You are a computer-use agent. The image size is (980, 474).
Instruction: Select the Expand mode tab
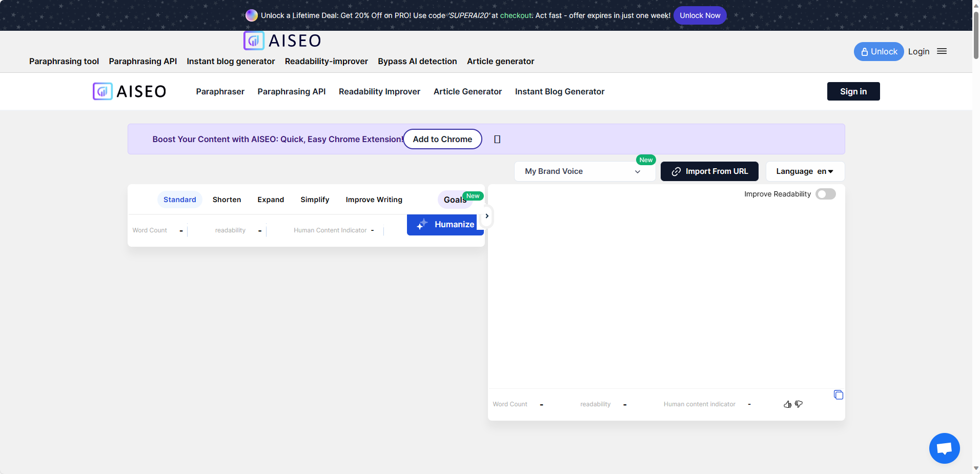point(271,200)
